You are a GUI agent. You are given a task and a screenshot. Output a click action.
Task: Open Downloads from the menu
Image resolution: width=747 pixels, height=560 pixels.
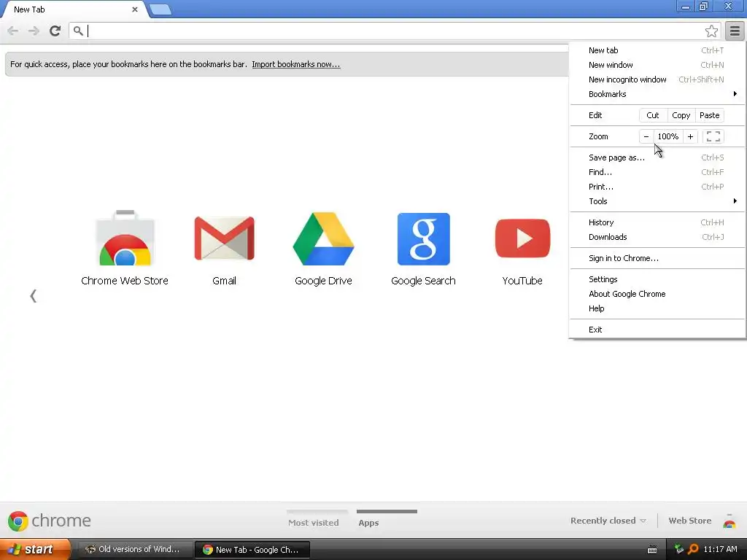[657, 237]
